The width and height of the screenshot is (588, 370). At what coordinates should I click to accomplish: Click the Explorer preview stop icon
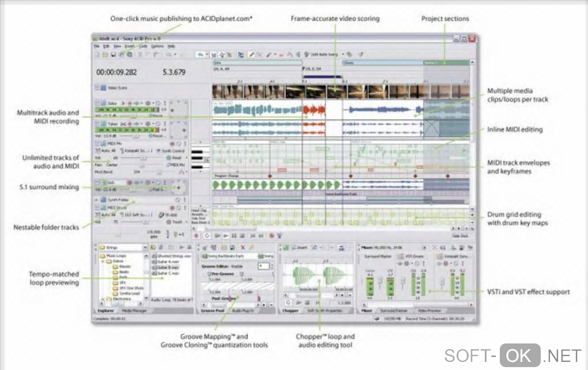click(x=189, y=247)
